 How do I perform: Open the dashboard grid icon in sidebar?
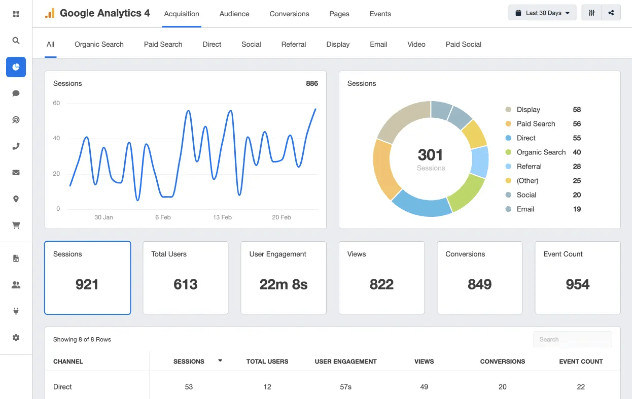click(16, 14)
